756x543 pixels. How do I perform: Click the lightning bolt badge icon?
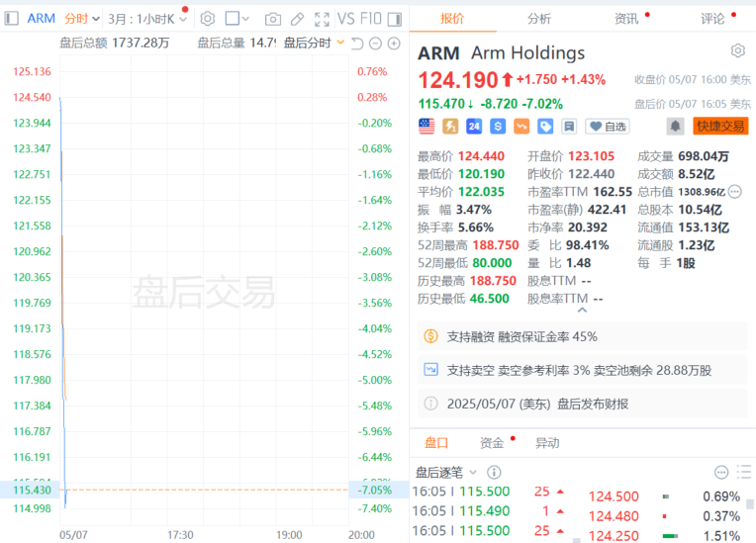pyautogui.click(x=450, y=127)
